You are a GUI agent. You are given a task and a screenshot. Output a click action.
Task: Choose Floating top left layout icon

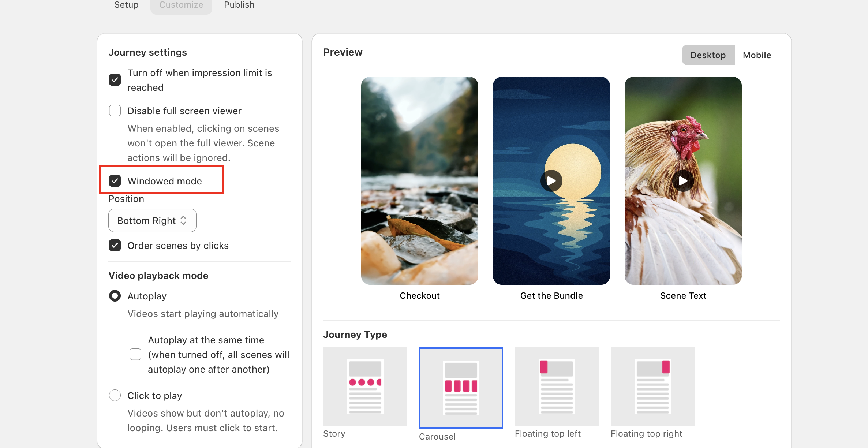pos(557,387)
